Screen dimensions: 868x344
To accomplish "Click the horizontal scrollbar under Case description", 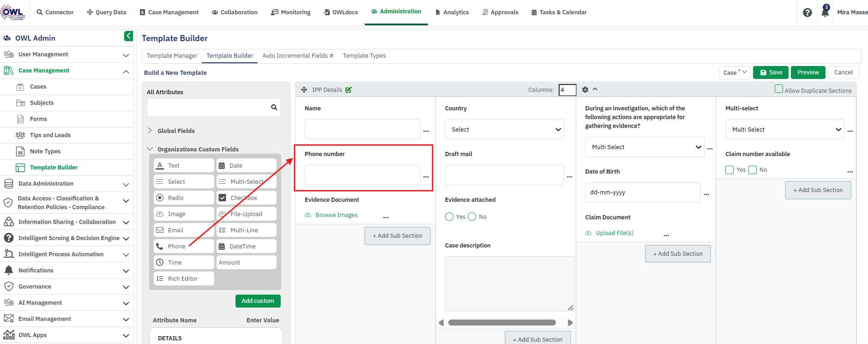I will point(502,323).
